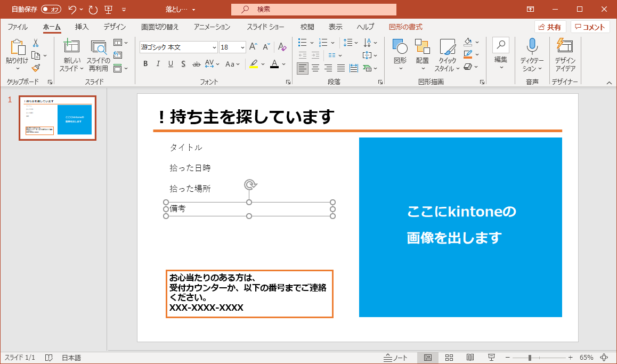Click the Comments button
Screen dimensions: 617x364
click(590, 27)
